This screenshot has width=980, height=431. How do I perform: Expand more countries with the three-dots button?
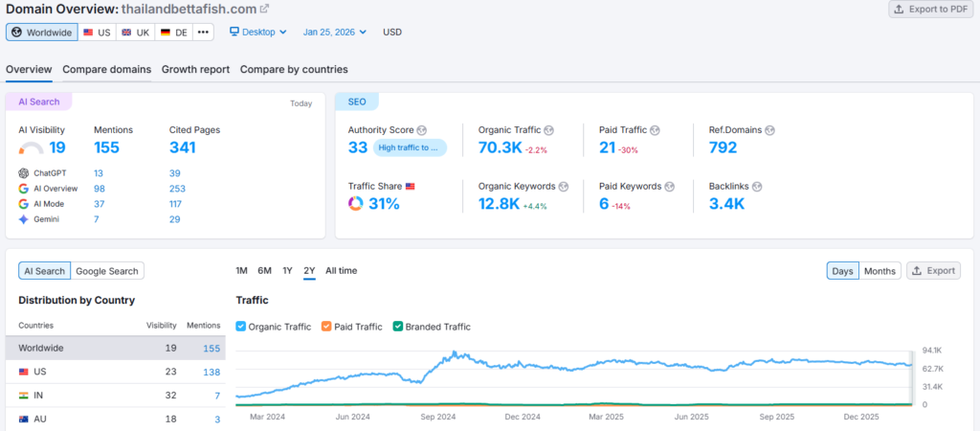coord(202,32)
